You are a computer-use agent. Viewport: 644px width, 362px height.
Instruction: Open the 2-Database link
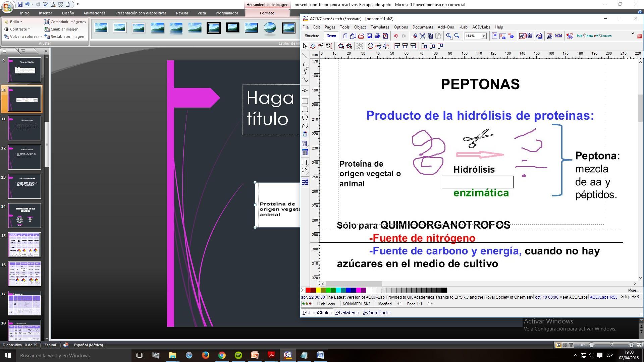[x=347, y=312]
